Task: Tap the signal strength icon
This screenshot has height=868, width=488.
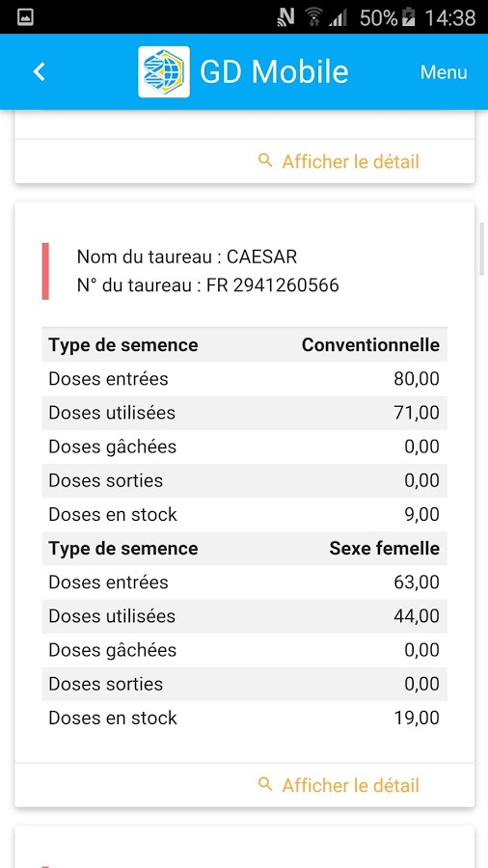Action: tap(338, 17)
